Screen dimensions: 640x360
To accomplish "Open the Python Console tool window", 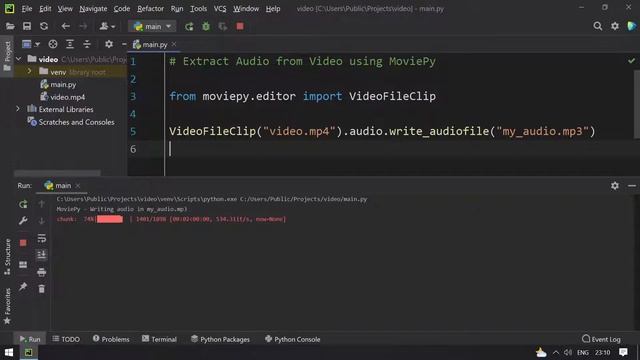I will pos(292,339).
